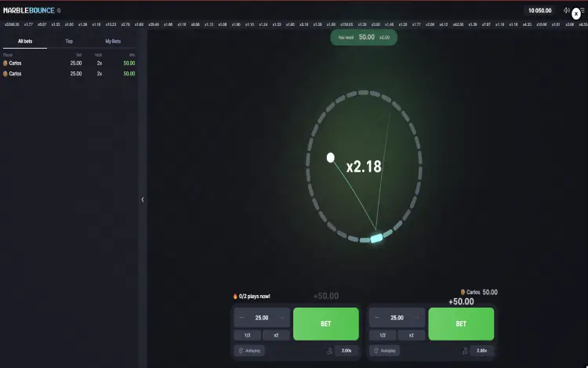588x368 pixels.
Task: Click the x2.18 multiplier in the ring
Action: click(x=364, y=166)
